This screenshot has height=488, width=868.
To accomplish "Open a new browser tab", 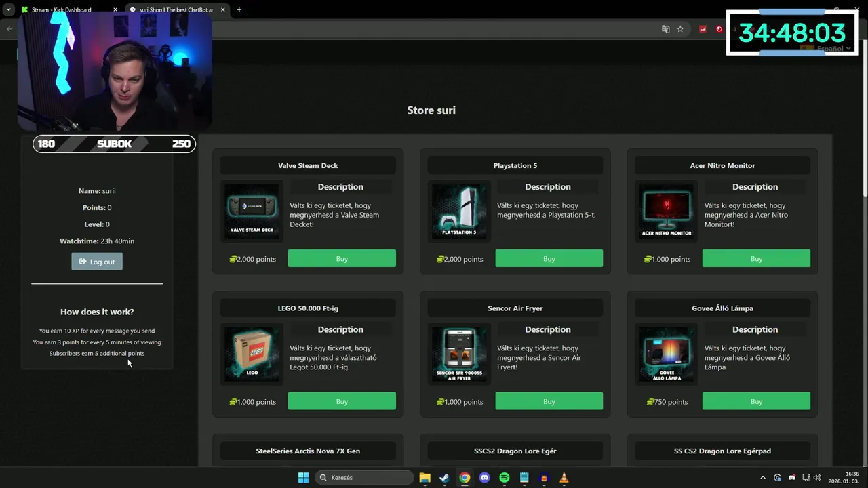I will pos(239,9).
